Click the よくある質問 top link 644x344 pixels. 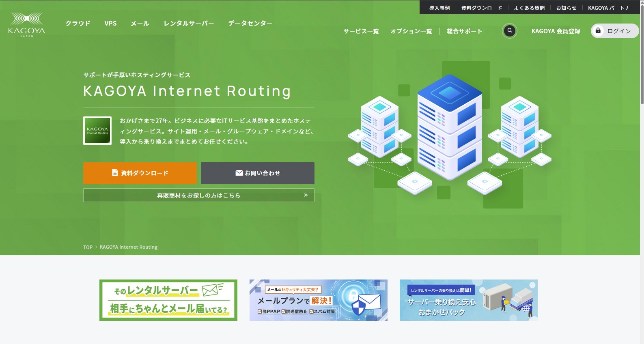(x=529, y=8)
